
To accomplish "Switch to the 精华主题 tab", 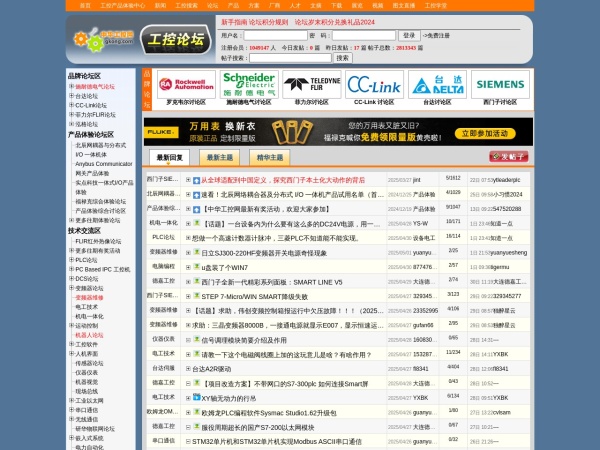I will point(270,157).
